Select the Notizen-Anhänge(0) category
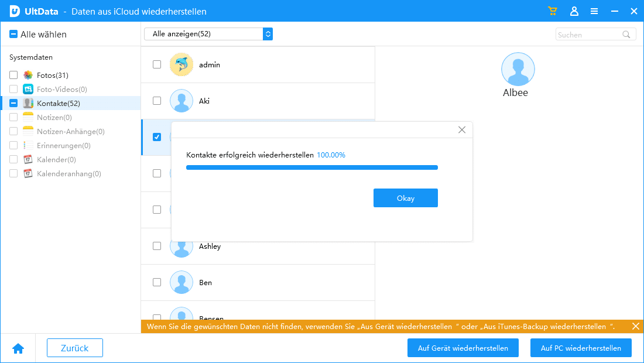644x363 pixels. [71, 131]
